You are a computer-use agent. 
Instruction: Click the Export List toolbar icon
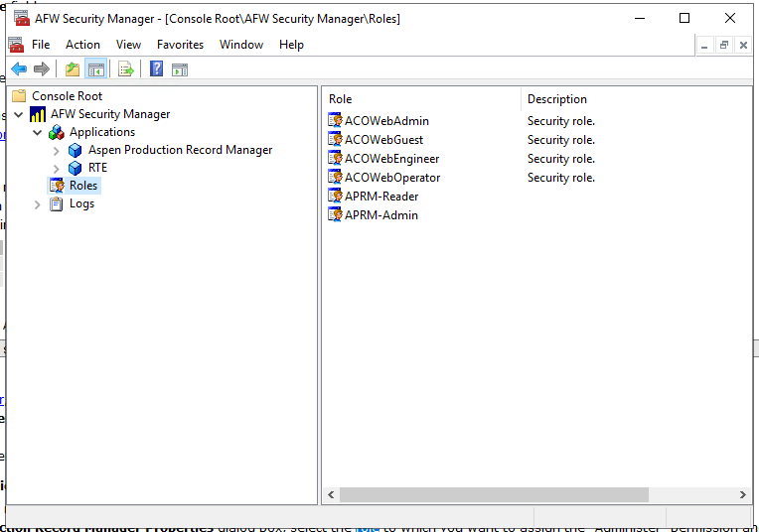(126, 68)
